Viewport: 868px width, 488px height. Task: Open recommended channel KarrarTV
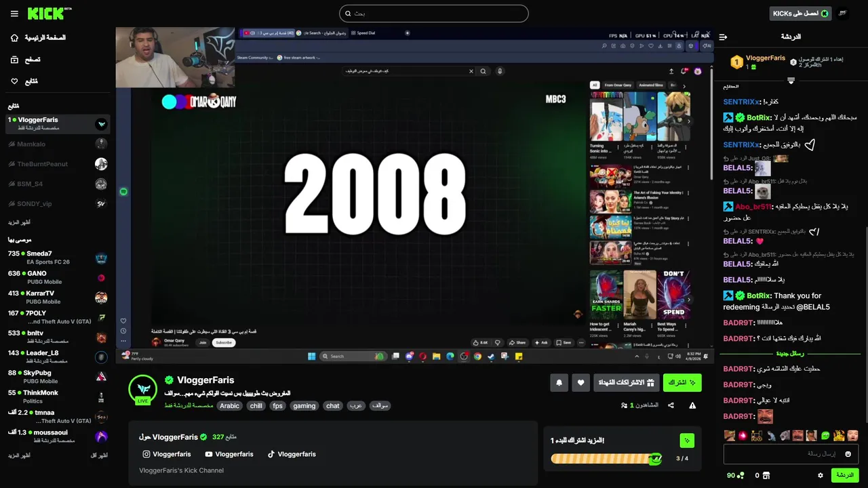click(x=57, y=297)
